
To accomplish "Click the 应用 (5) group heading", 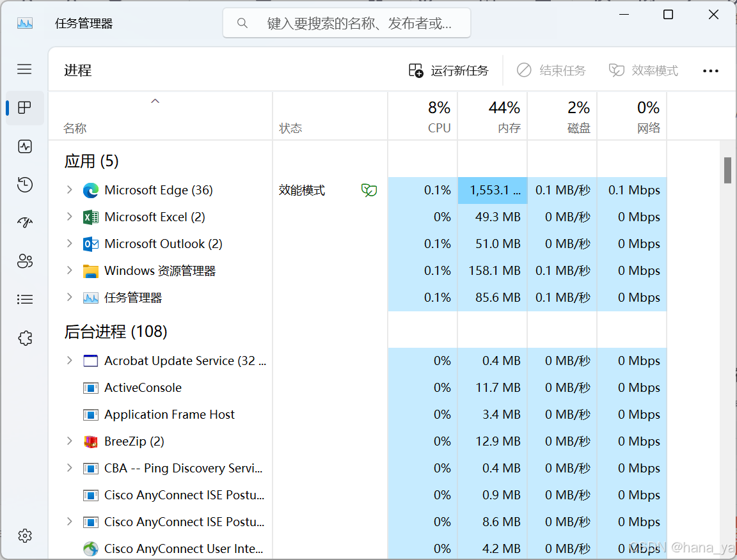I will (x=91, y=161).
